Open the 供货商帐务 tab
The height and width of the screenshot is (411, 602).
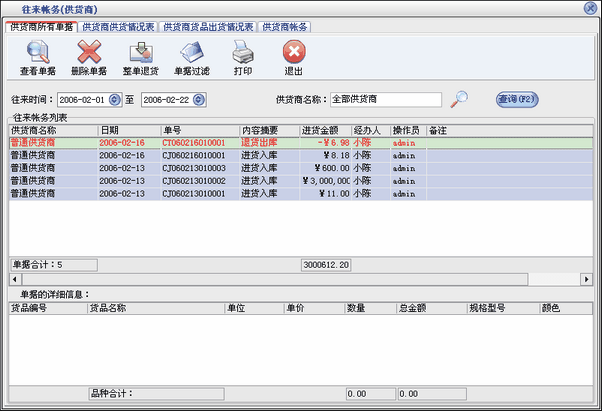pyautogui.click(x=285, y=27)
